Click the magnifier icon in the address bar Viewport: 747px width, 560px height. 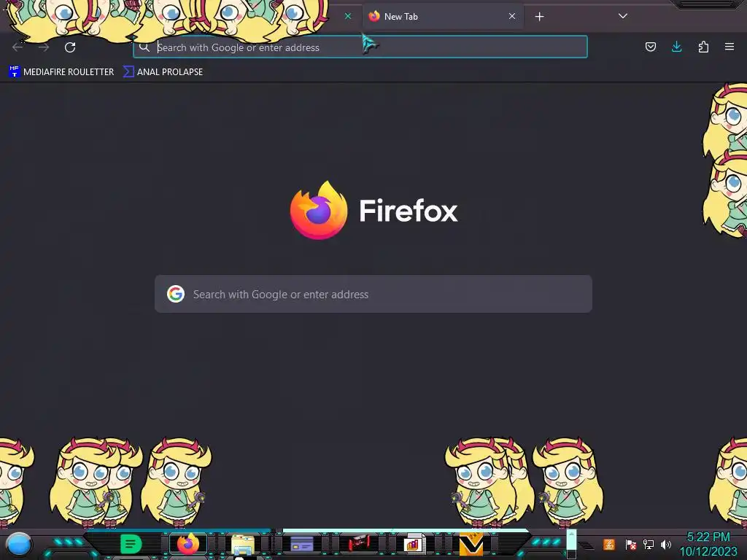point(144,47)
